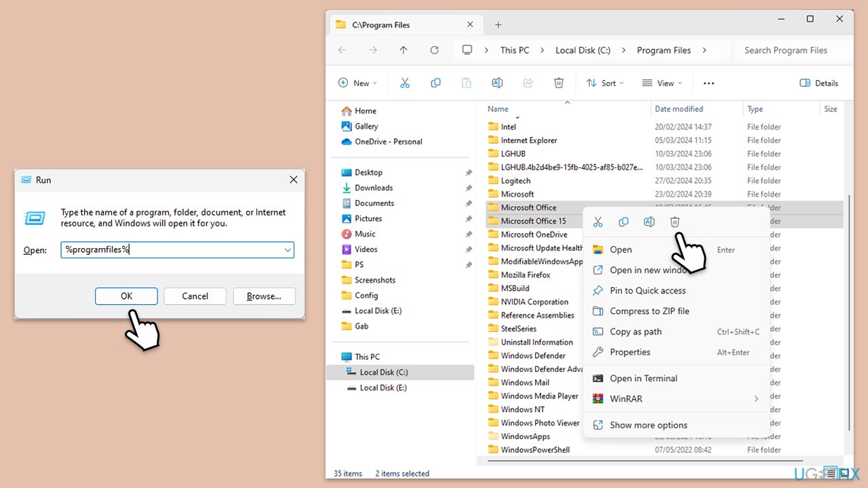Open the Details pane button
The image size is (868, 488).
point(819,83)
